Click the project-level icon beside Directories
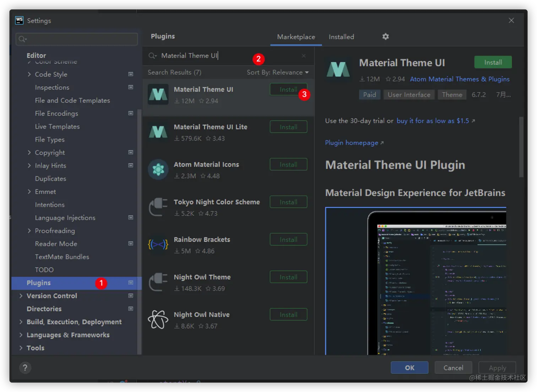 click(131, 309)
